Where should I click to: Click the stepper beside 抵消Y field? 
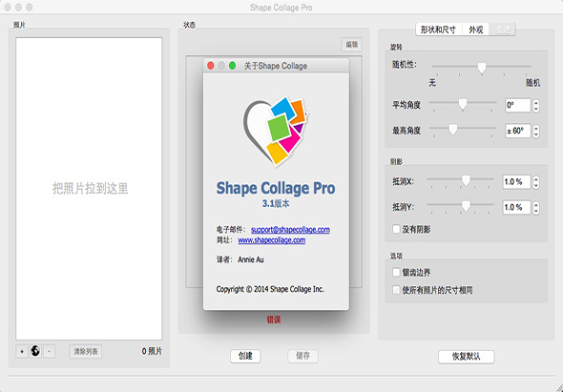point(536,208)
